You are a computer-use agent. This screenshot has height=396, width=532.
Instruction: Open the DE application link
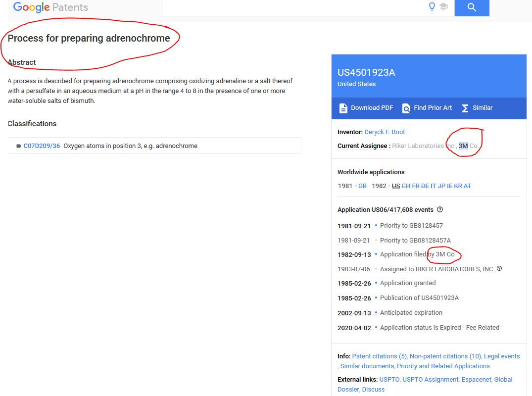[x=425, y=186]
